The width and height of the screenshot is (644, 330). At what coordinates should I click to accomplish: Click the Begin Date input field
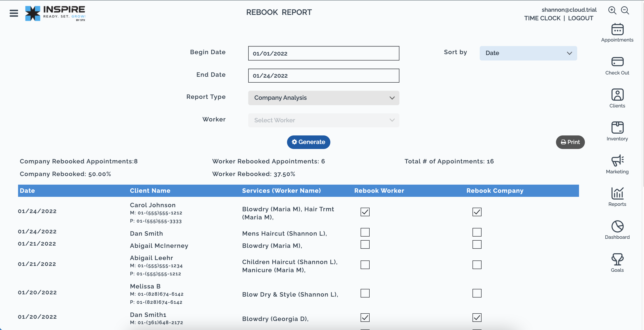click(x=324, y=53)
